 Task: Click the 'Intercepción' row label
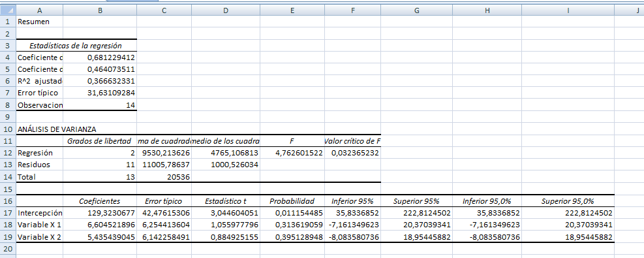[x=39, y=213]
